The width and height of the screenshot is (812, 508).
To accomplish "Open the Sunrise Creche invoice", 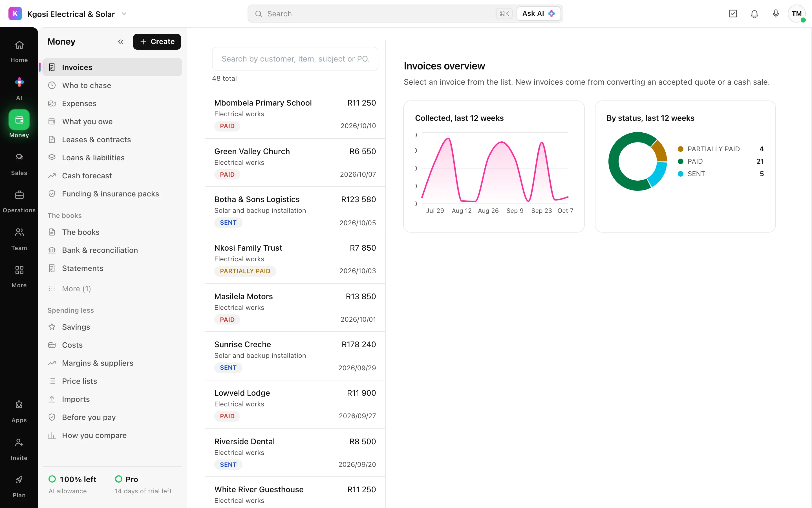I will (295, 356).
